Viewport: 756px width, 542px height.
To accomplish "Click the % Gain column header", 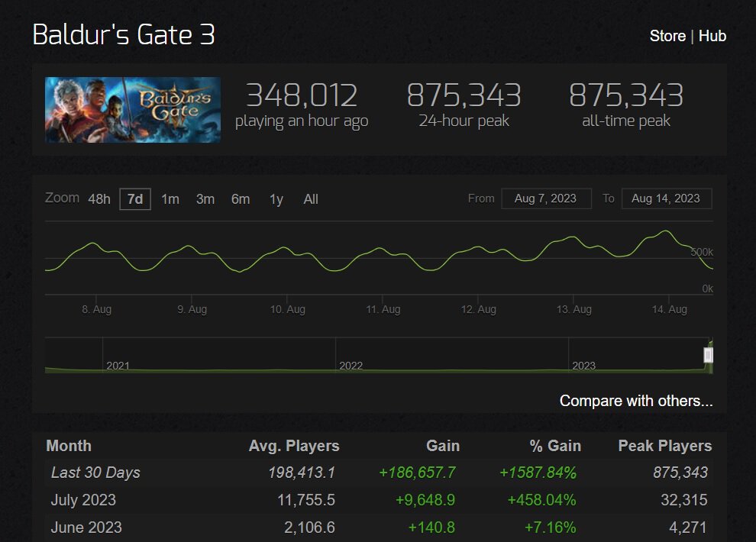I will pyautogui.click(x=555, y=446).
